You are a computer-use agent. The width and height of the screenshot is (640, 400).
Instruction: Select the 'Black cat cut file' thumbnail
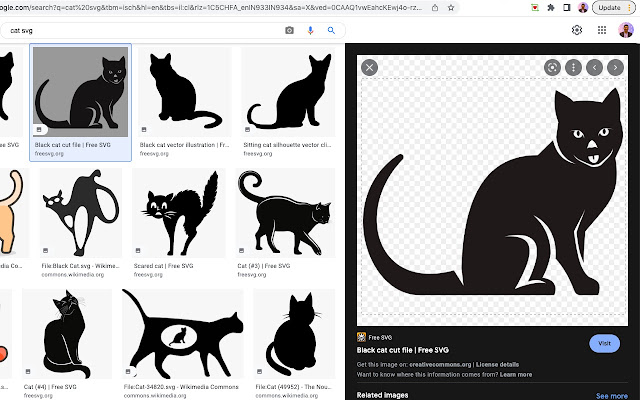pyautogui.click(x=80, y=92)
